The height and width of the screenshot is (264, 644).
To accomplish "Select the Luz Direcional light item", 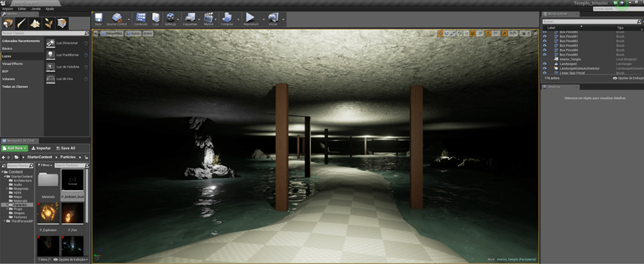I will (67, 43).
